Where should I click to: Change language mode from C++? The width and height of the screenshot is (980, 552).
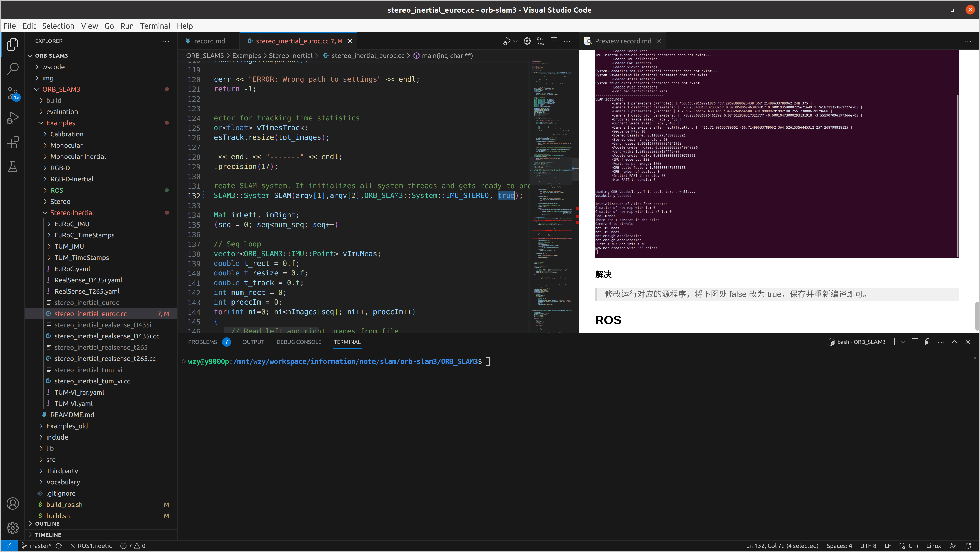(913, 546)
